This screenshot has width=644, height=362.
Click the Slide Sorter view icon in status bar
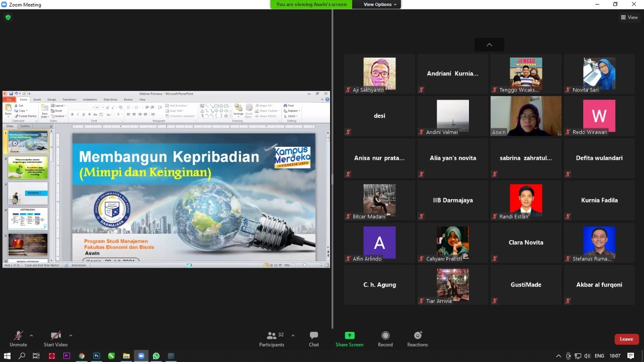(271, 265)
